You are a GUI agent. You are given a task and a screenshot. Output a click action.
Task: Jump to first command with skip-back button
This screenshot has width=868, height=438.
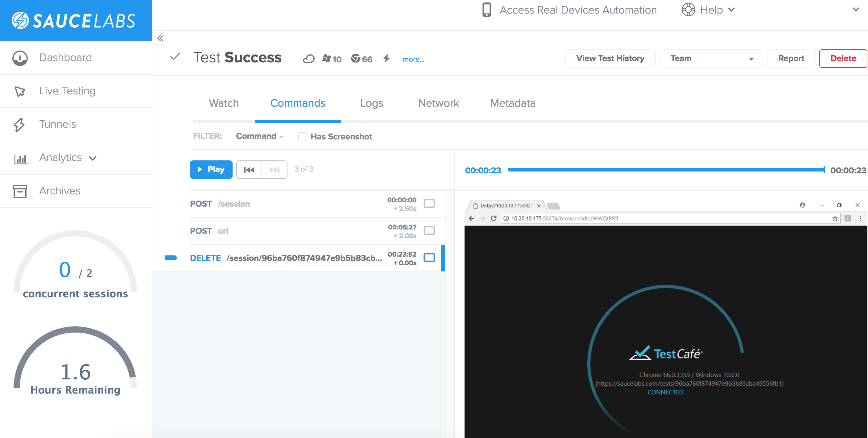pos(249,169)
